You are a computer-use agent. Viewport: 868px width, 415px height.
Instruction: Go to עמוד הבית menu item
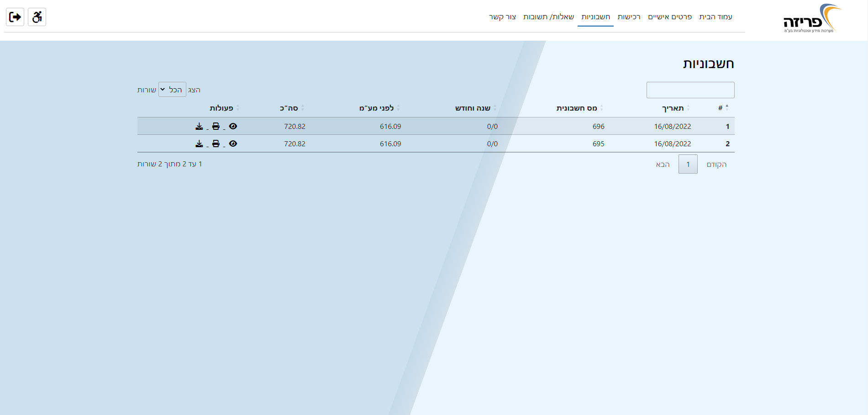click(x=715, y=17)
